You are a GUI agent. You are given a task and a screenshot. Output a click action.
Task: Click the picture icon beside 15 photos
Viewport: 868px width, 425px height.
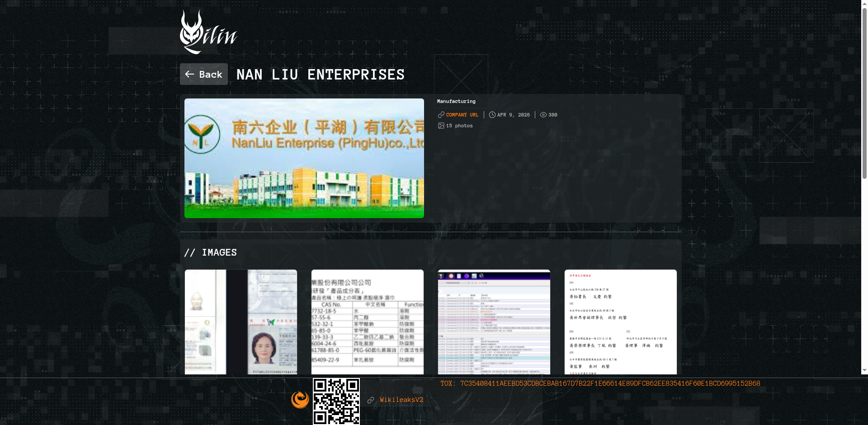(441, 126)
